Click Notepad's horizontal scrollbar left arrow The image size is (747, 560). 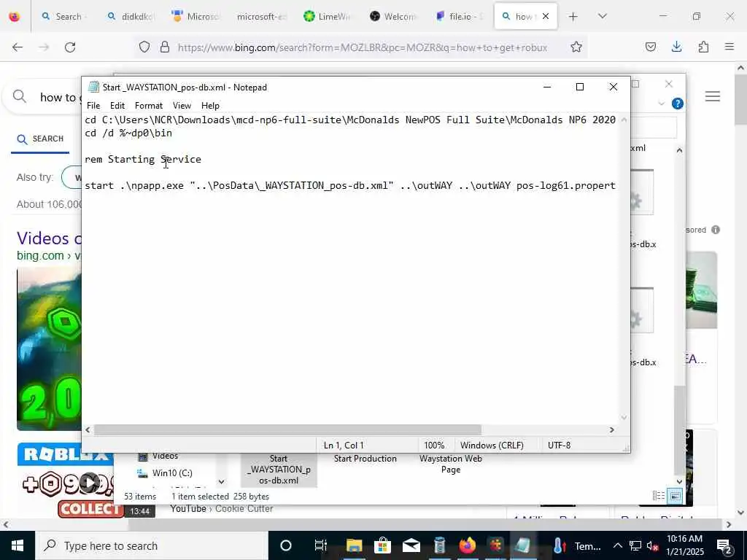[88, 430]
